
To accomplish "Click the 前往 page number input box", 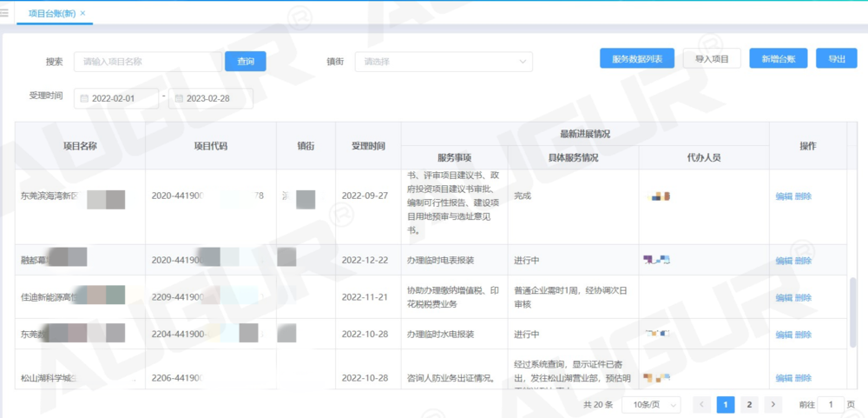I will (x=831, y=404).
